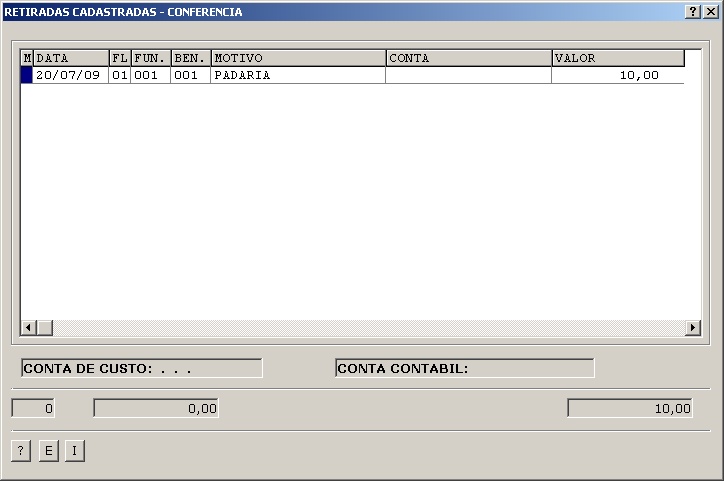Click the DATA column header
This screenshot has width=724, height=481.
click(71, 58)
